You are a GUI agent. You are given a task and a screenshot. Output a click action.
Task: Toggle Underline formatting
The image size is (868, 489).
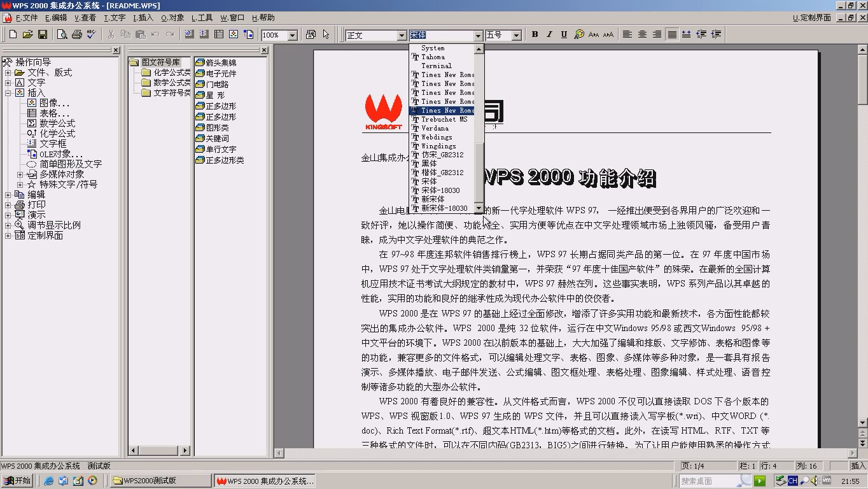(x=564, y=34)
